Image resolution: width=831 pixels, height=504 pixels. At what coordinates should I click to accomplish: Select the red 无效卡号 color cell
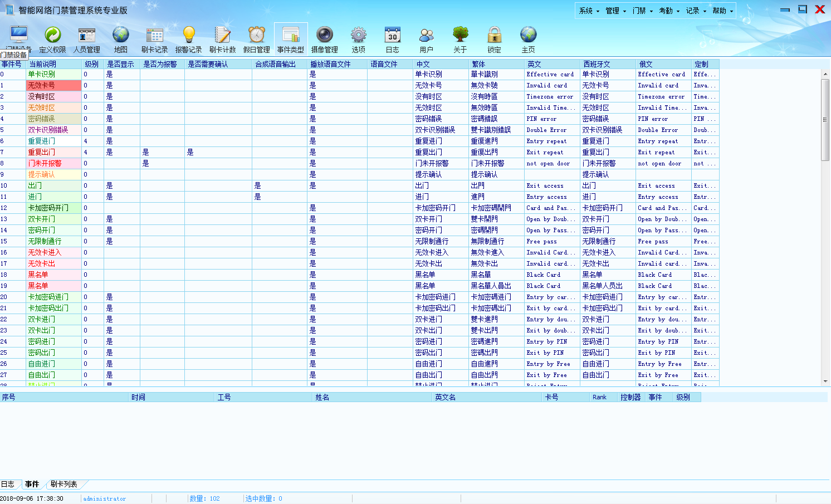[54, 85]
